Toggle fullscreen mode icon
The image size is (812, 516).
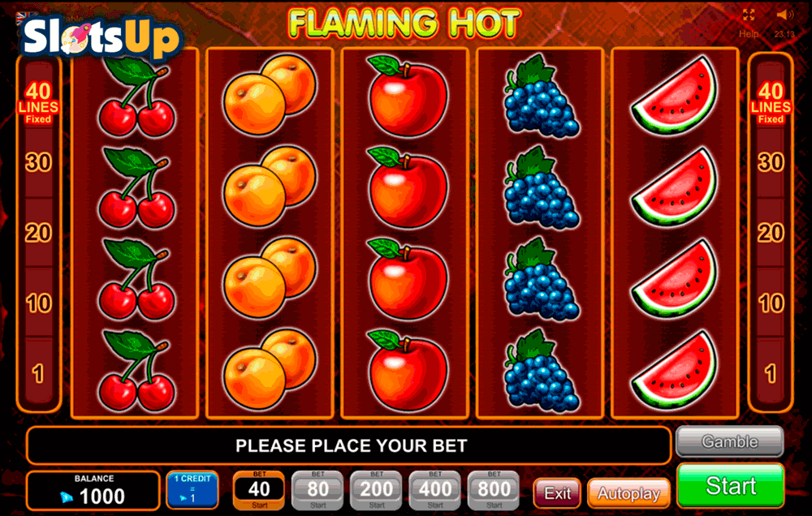click(x=749, y=15)
